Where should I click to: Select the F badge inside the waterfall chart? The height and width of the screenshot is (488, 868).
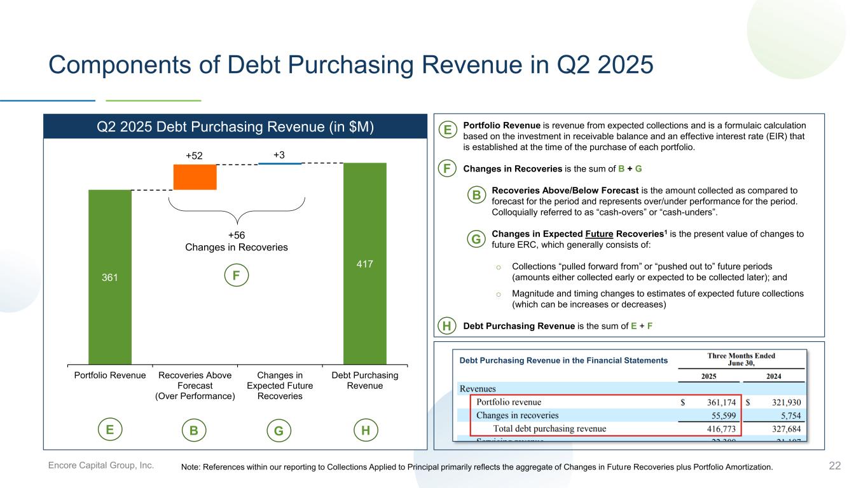[x=236, y=276]
